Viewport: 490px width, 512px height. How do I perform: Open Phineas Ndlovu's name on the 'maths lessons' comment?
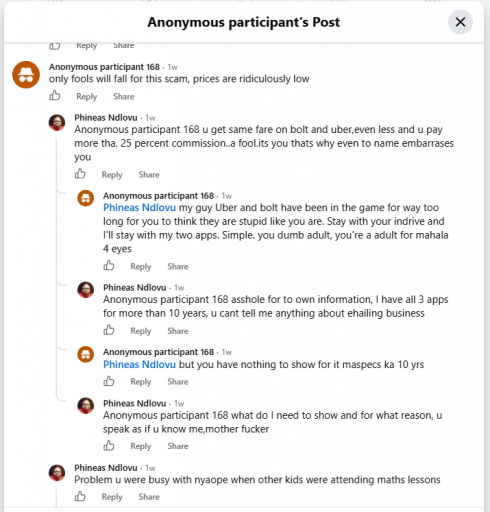[106, 468]
